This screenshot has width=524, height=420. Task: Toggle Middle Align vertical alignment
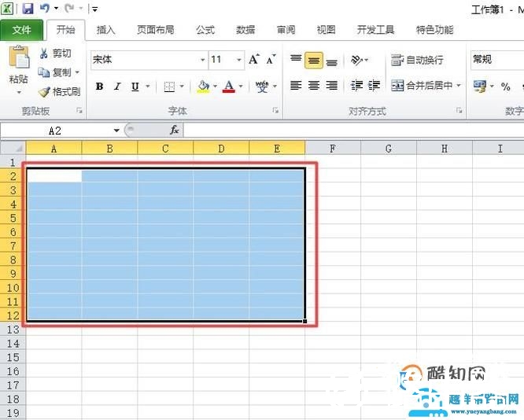314,60
